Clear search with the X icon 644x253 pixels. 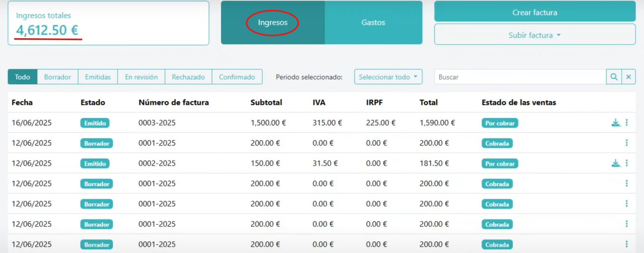628,77
